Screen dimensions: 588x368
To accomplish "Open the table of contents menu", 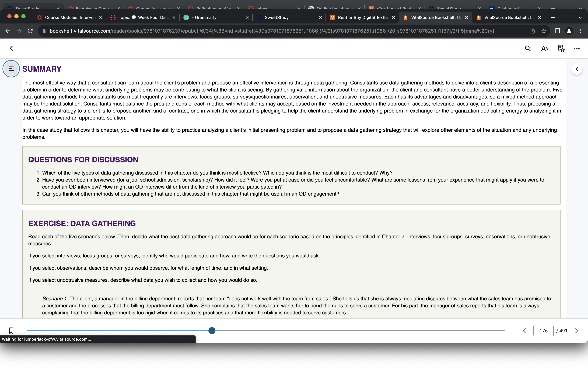I will [x=11, y=69].
